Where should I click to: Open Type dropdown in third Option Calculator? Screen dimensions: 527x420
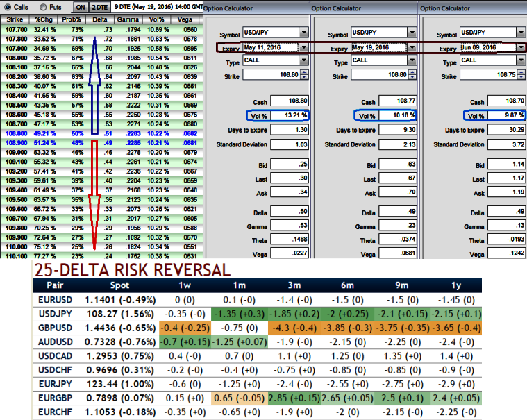(x=521, y=60)
